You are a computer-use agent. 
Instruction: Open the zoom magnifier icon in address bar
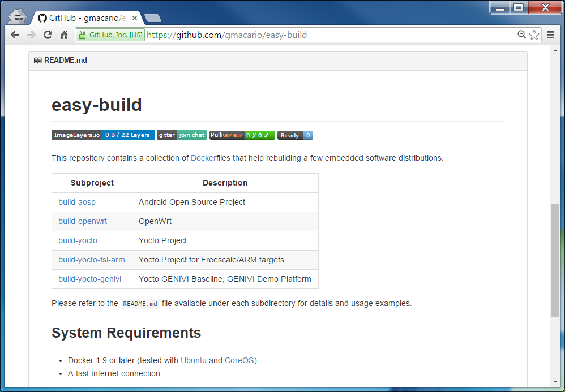coord(521,35)
